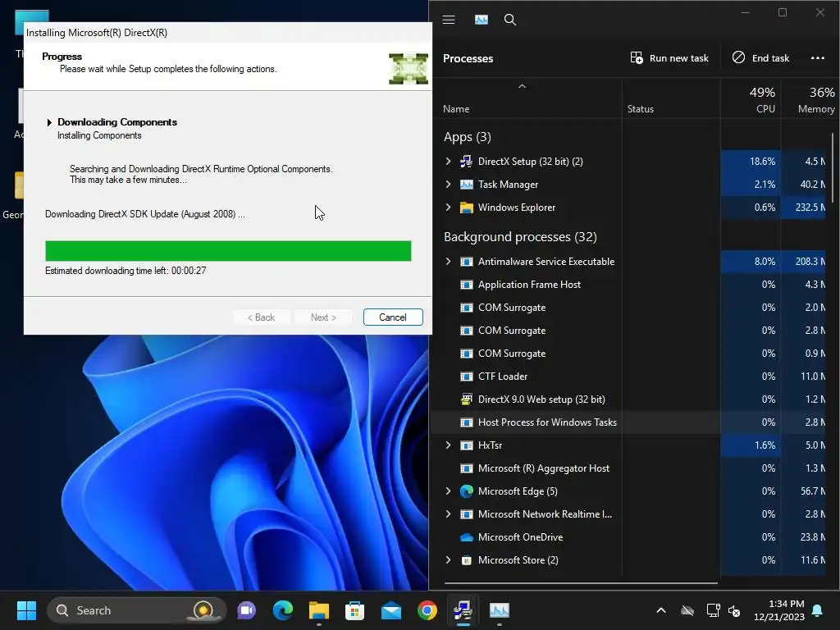Screen dimensions: 840x630
Task: Expand the HxTsr process group
Action: 449,445
